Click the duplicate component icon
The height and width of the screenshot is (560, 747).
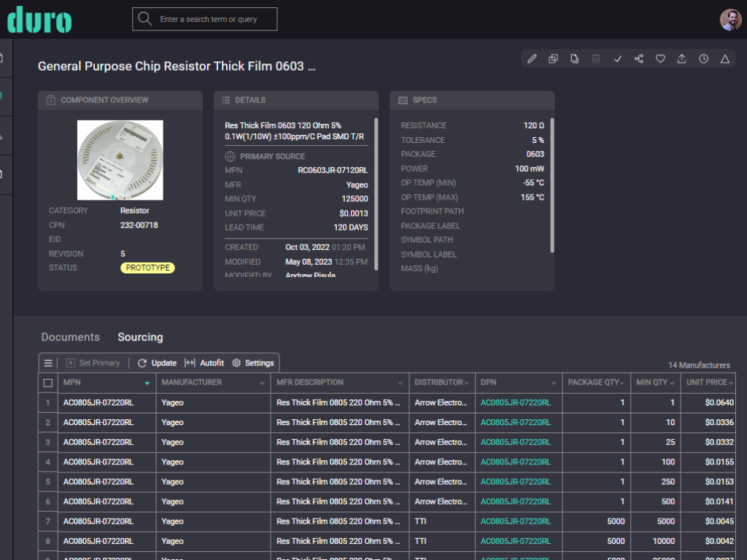click(x=553, y=58)
